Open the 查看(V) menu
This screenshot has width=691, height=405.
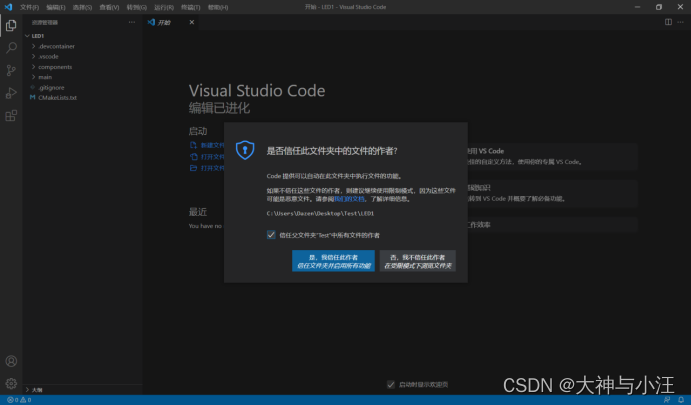click(x=109, y=7)
